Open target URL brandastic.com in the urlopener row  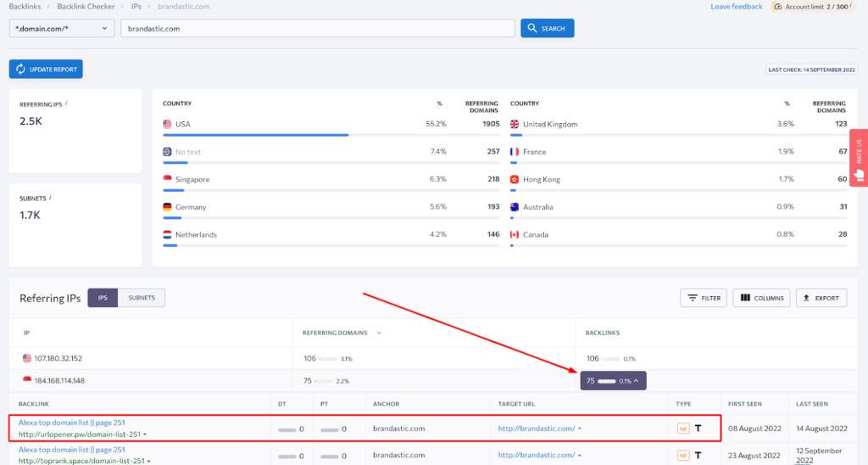tap(537, 429)
